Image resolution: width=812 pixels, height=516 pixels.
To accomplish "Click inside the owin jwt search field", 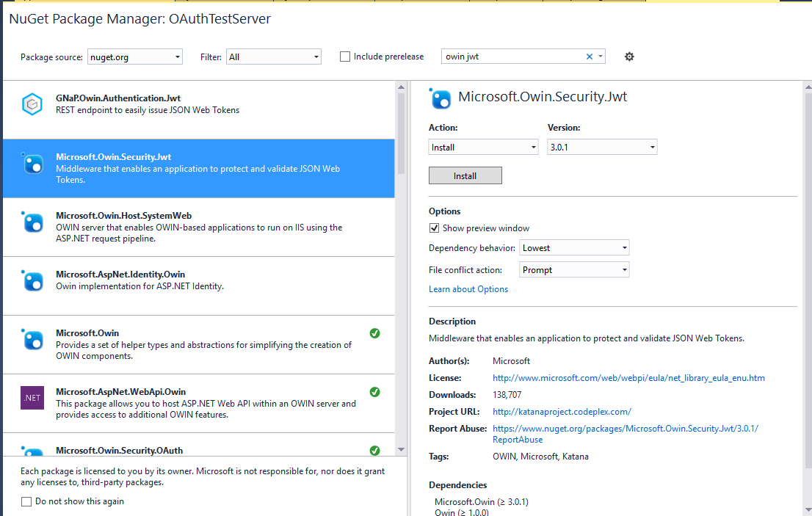I will pos(514,56).
